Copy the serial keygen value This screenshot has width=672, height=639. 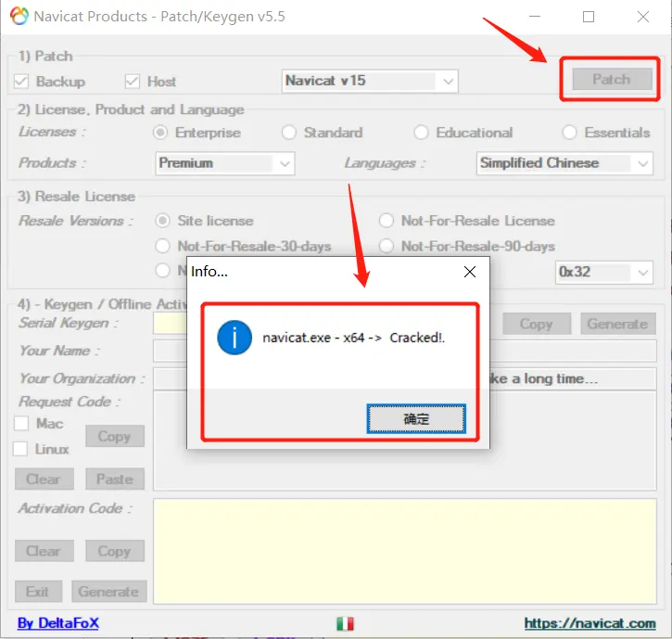[537, 324]
